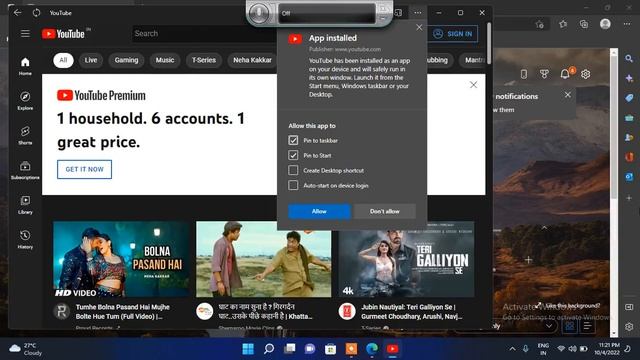Open the Khatta Meetha movie clip thumbnail

click(x=264, y=260)
